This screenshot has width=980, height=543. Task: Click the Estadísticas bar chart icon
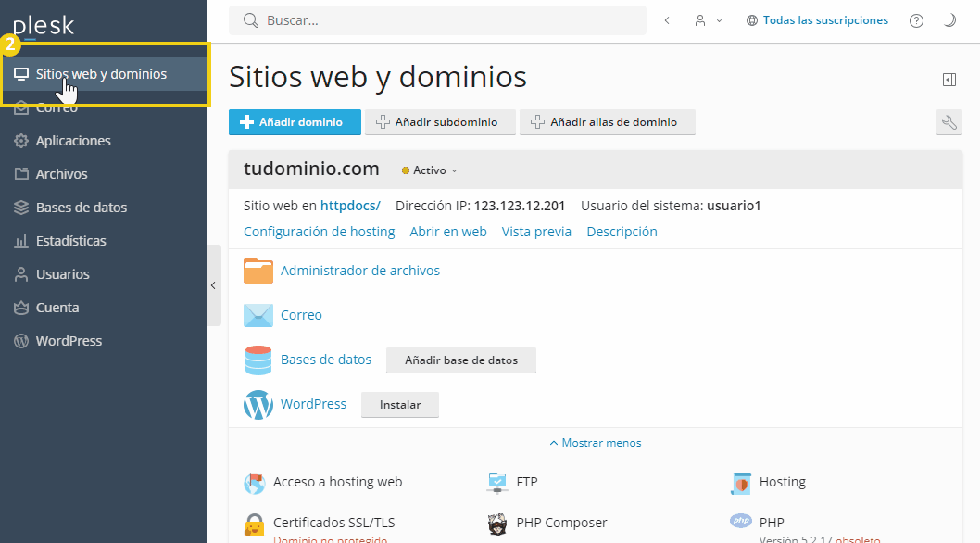[x=21, y=241]
